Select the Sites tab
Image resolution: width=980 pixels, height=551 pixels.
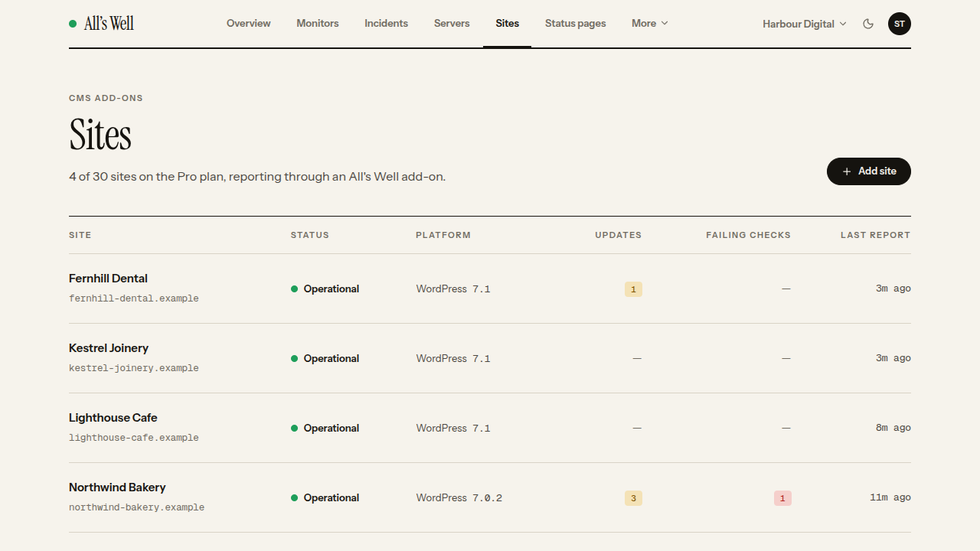click(507, 24)
